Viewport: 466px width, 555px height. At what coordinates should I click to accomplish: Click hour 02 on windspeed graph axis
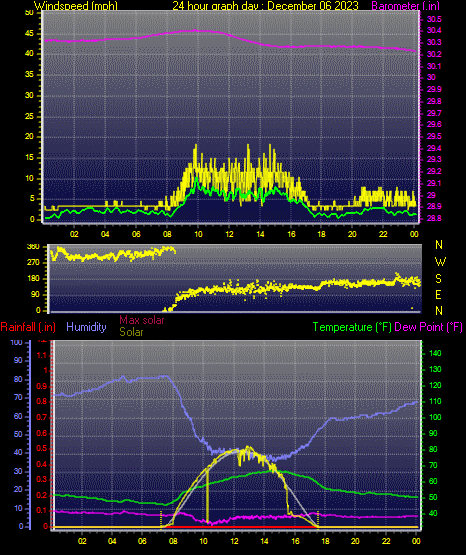coord(74,234)
